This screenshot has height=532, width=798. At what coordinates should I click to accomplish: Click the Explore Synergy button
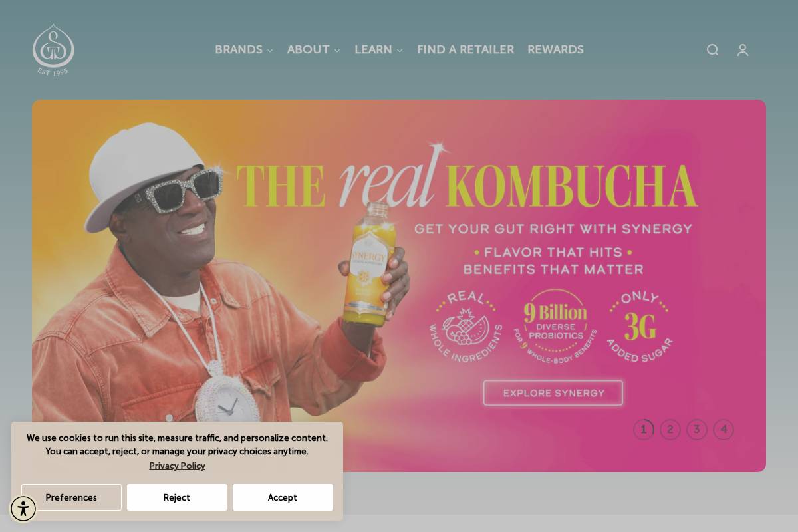point(553,393)
